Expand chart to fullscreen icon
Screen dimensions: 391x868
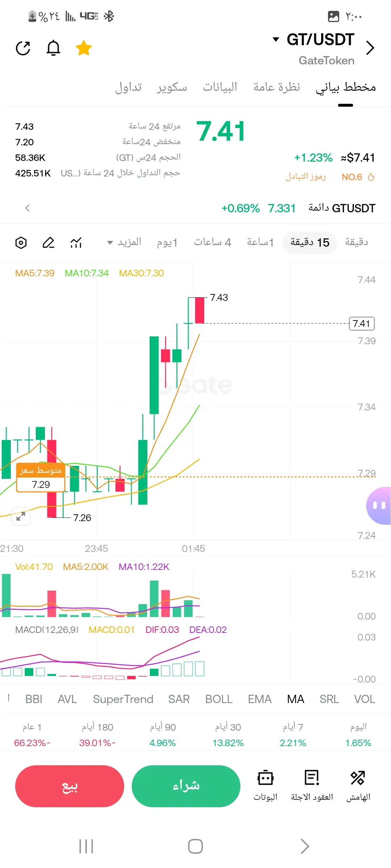[x=21, y=516]
